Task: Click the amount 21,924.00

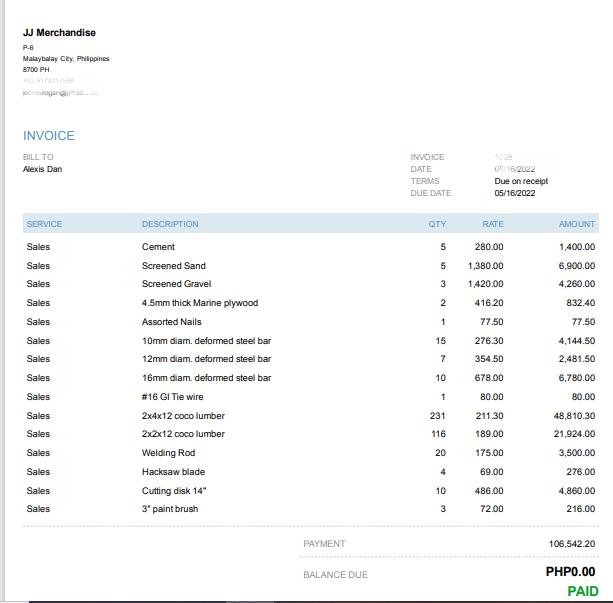Action: point(574,434)
